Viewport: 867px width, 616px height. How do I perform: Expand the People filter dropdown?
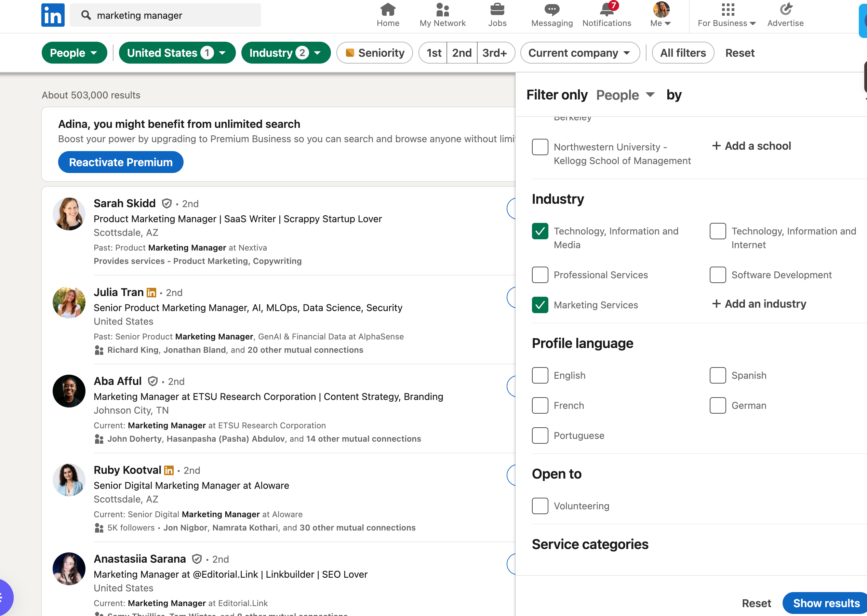(x=74, y=53)
